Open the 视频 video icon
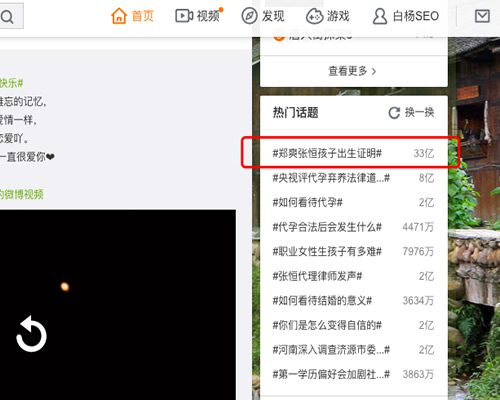The height and width of the screenshot is (400, 500). (184, 16)
